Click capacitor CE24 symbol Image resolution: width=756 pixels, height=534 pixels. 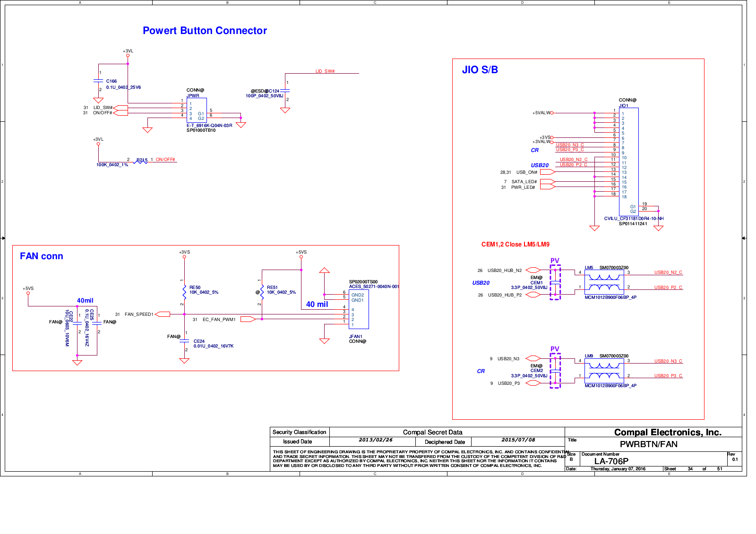(184, 341)
